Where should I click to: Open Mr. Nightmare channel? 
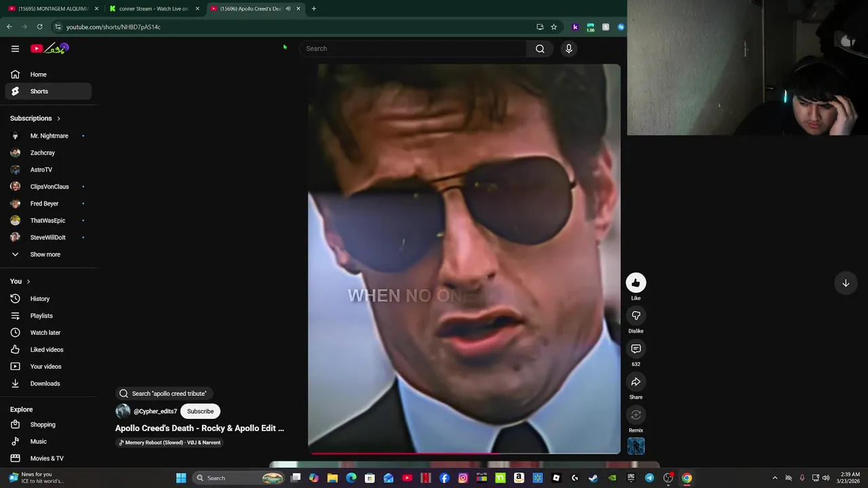point(48,136)
